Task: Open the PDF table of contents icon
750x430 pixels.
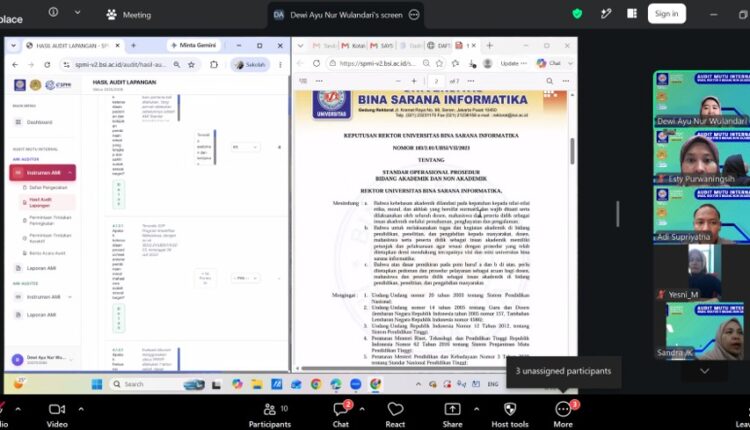Action: (303, 81)
